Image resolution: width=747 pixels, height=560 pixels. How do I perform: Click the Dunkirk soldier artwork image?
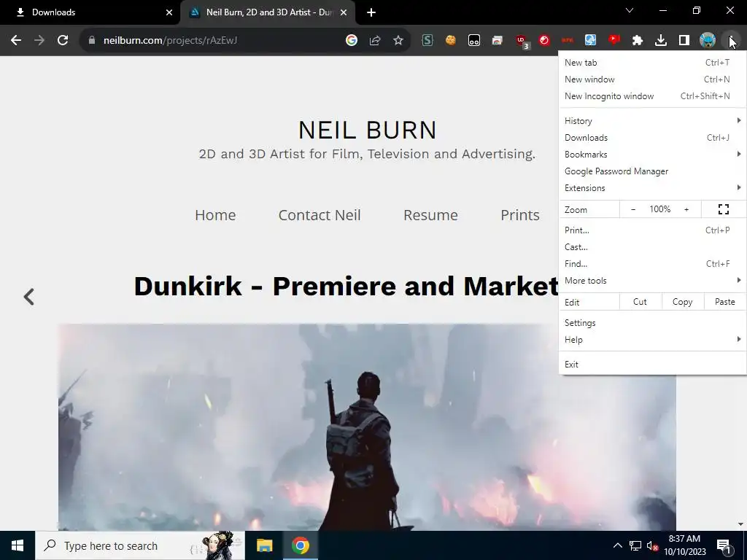[367, 427]
